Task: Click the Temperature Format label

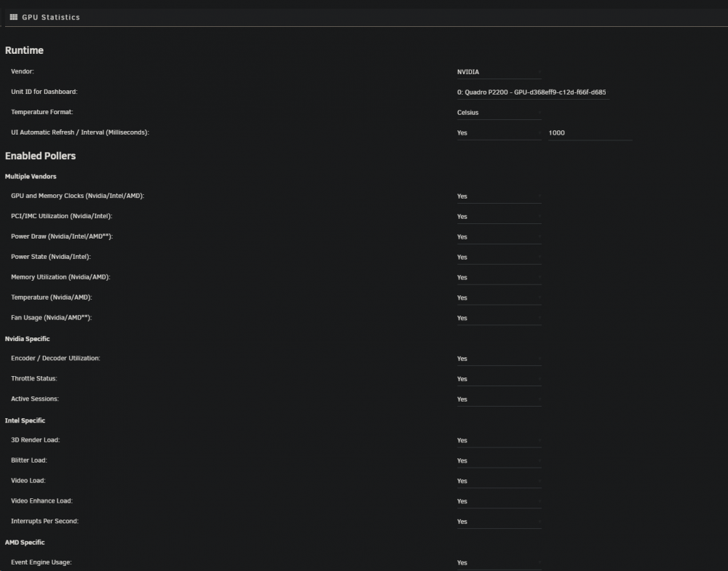Action: click(x=41, y=112)
